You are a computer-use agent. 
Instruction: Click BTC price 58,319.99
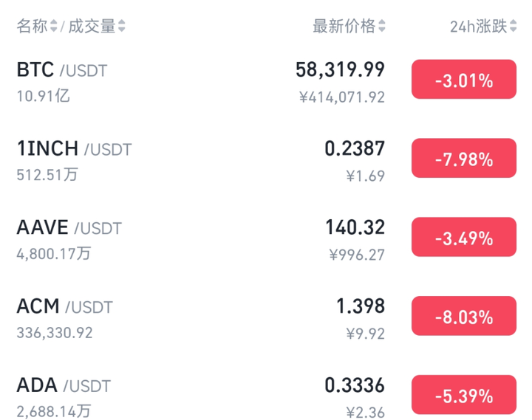[340, 70]
